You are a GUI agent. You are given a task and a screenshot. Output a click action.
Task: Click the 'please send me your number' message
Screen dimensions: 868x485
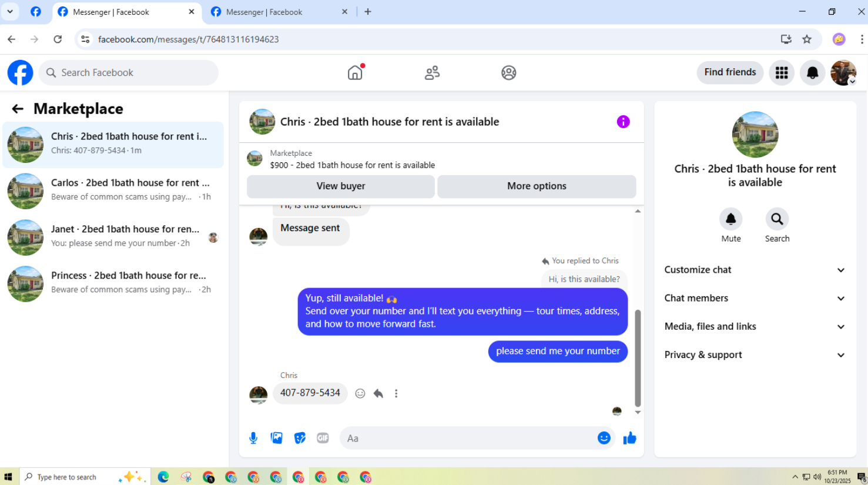(x=558, y=352)
